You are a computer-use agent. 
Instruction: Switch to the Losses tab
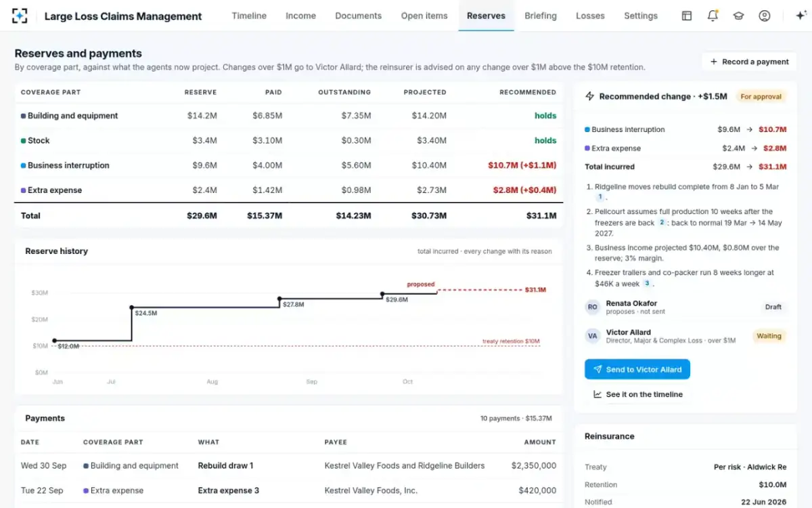click(590, 16)
